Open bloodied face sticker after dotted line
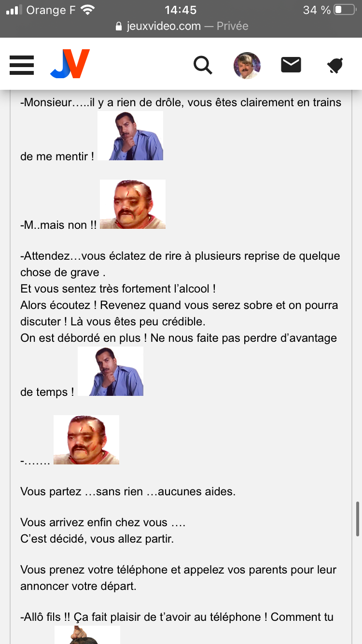Image resolution: width=362 pixels, height=644 pixels. click(x=86, y=440)
